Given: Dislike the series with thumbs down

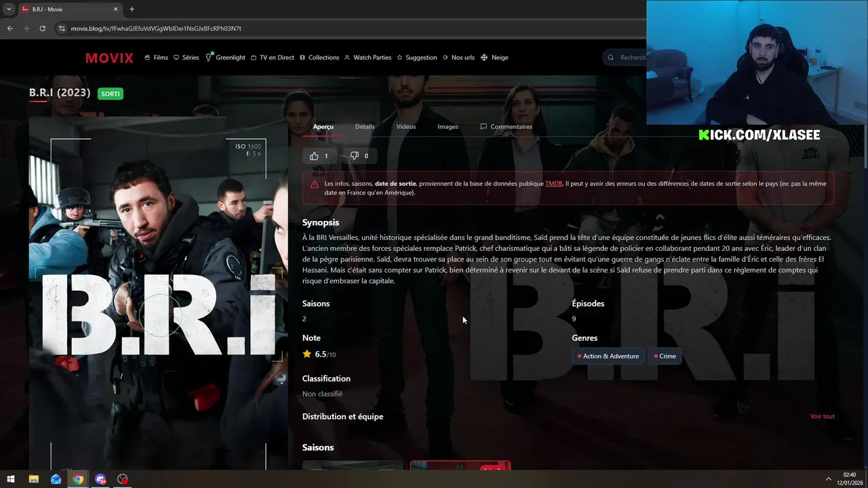Looking at the screenshot, I should pyautogui.click(x=359, y=156).
